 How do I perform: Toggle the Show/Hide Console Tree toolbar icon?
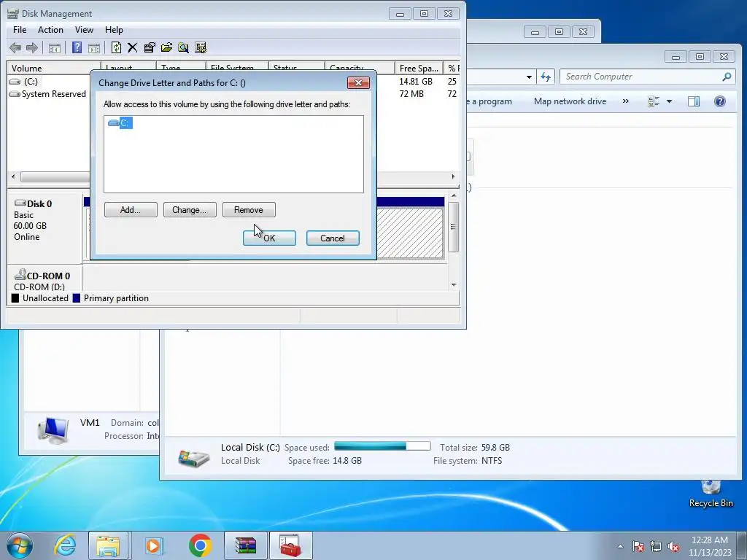tap(55, 47)
